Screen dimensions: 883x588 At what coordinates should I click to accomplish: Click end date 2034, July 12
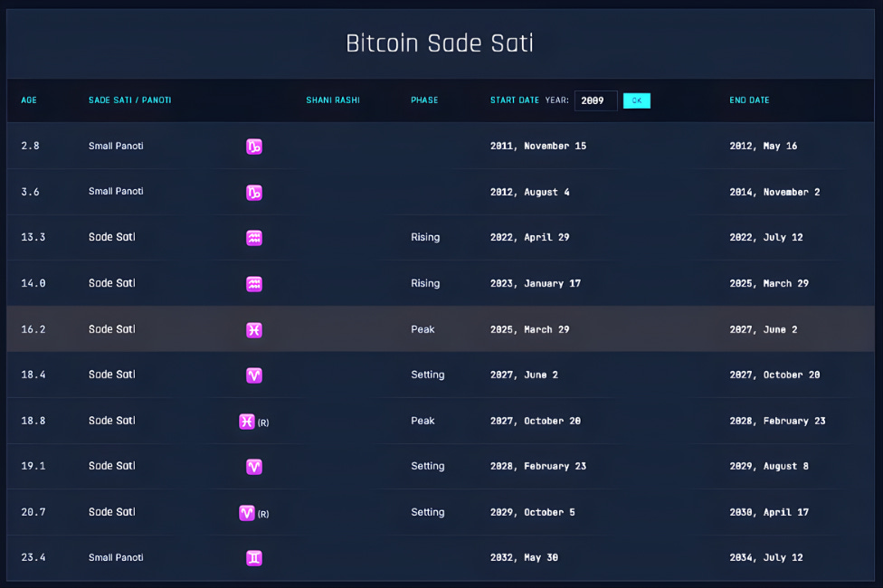[766, 557]
